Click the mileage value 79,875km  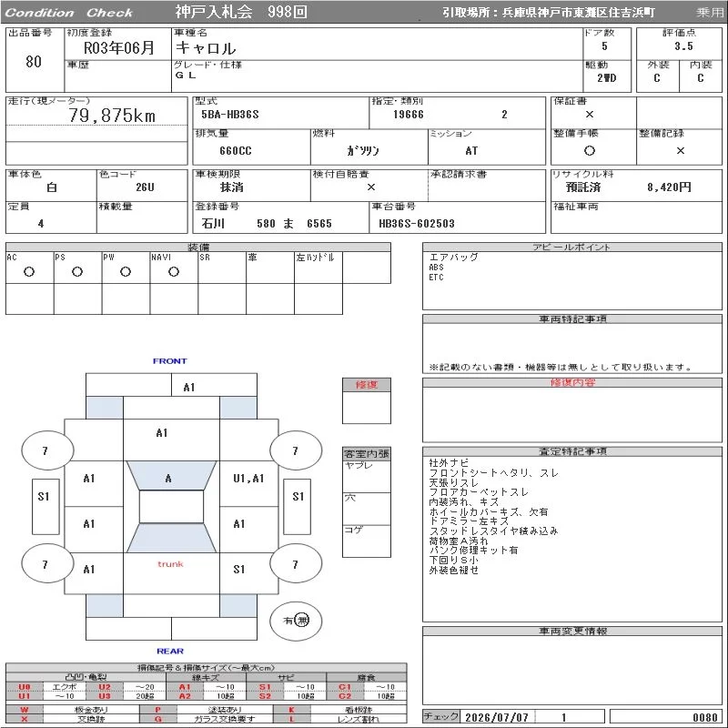(x=112, y=116)
